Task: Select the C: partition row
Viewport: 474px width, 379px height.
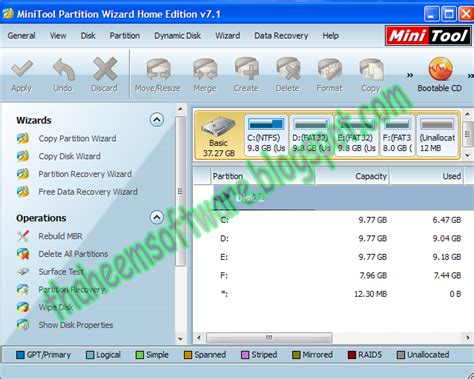Action: [333, 220]
